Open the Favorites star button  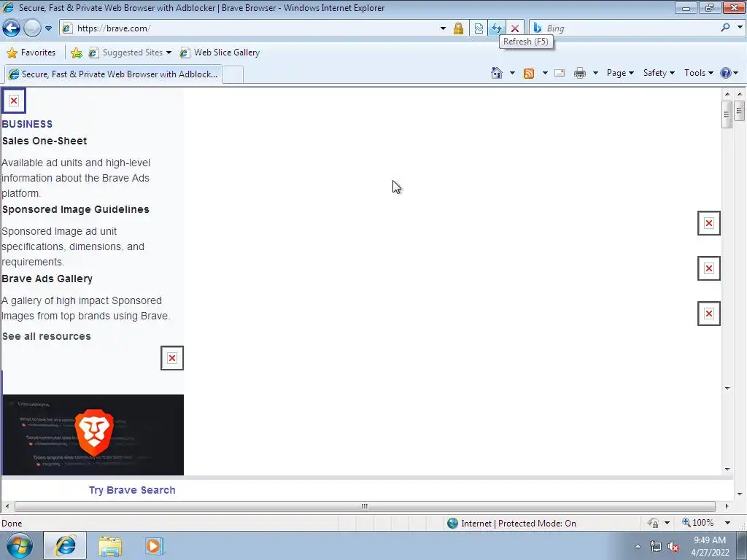(x=31, y=52)
